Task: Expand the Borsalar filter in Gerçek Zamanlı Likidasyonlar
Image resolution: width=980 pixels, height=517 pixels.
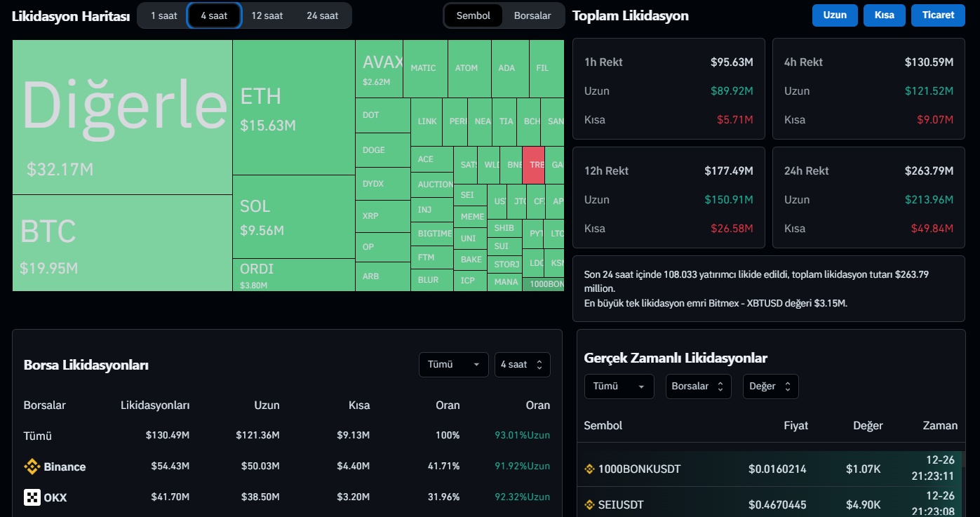Action: 698,387
